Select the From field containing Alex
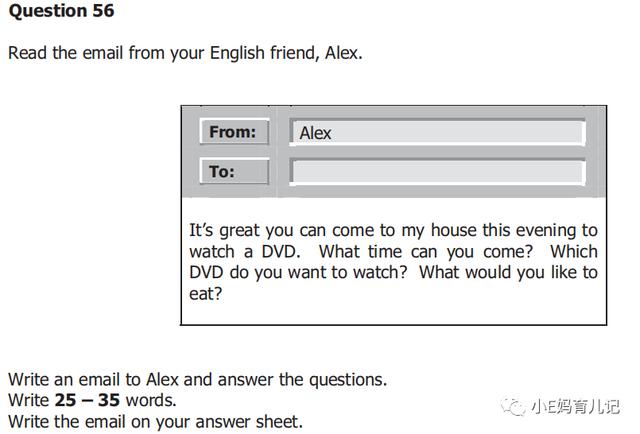640x434 pixels. tap(437, 132)
